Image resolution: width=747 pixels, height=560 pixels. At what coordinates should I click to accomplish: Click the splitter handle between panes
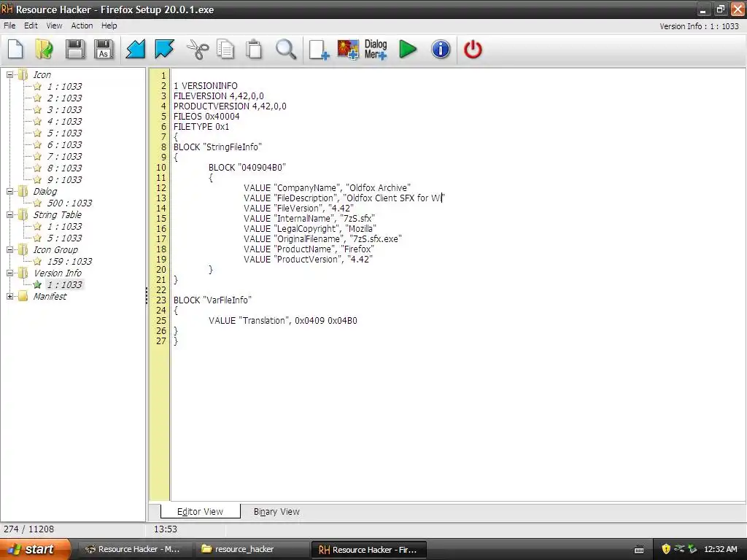pos(147,296)
